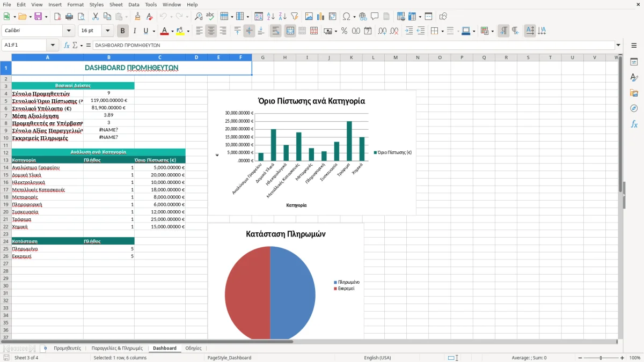Click Sort Ascending icon
The image size is (644, 362).
click(x=271, y=17)
